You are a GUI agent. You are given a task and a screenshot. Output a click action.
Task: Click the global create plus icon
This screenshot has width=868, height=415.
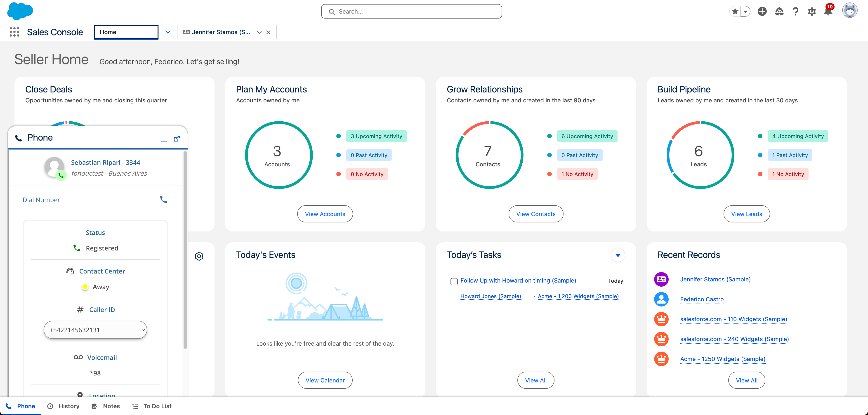[x=762, y=12]
